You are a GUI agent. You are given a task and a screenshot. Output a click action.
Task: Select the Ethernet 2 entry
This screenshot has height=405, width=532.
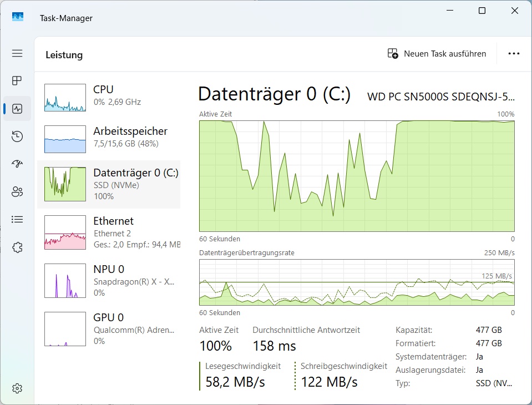(x=111, y=233)
